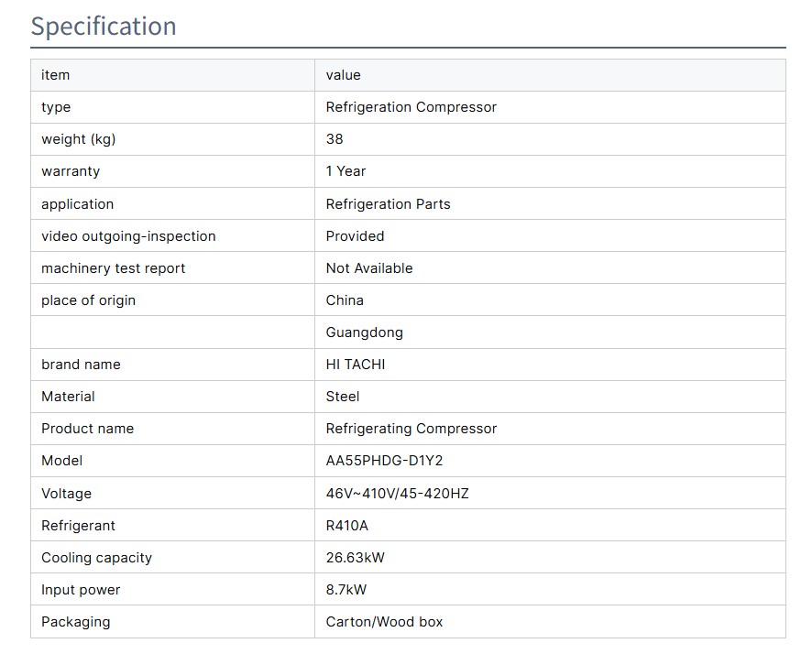Select the weight value 38
The image size is (812, 654).
(x=335, y=139)
